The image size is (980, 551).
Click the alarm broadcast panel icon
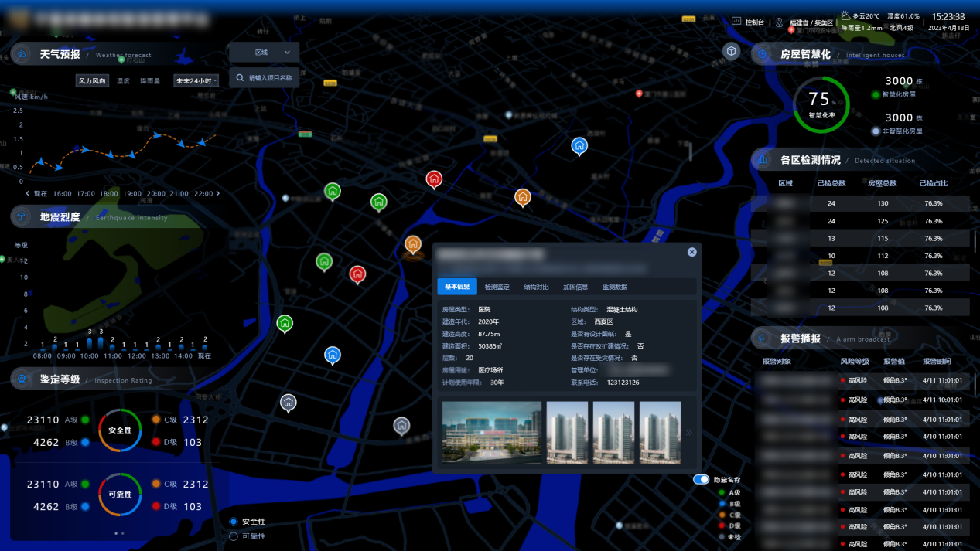(x=763, y=338)
